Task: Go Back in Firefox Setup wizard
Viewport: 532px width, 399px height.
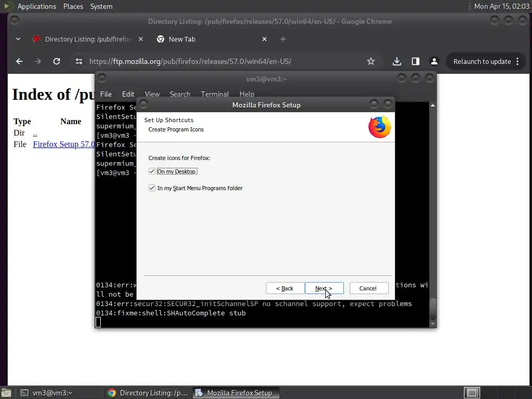Action: click(285, 288)
